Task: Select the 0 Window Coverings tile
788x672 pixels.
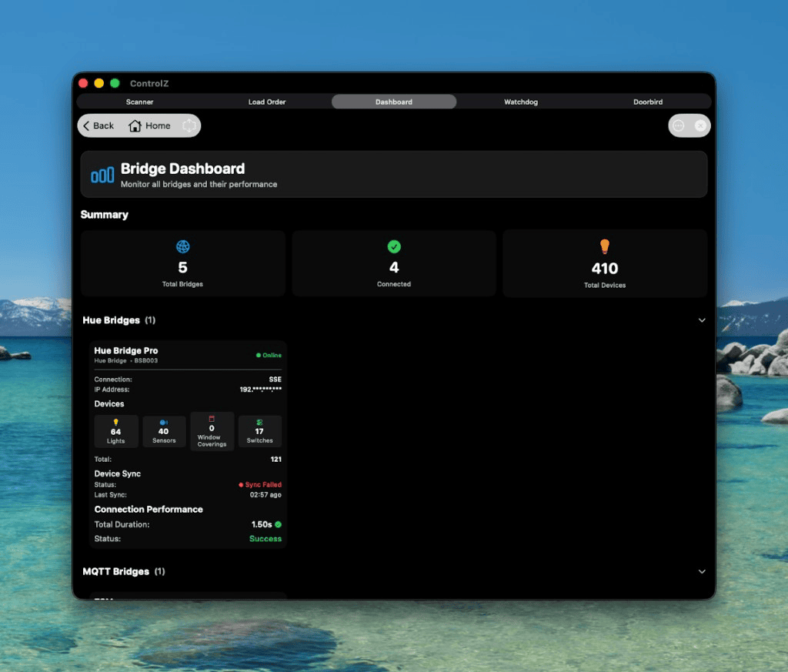Action: pos(212,431)
